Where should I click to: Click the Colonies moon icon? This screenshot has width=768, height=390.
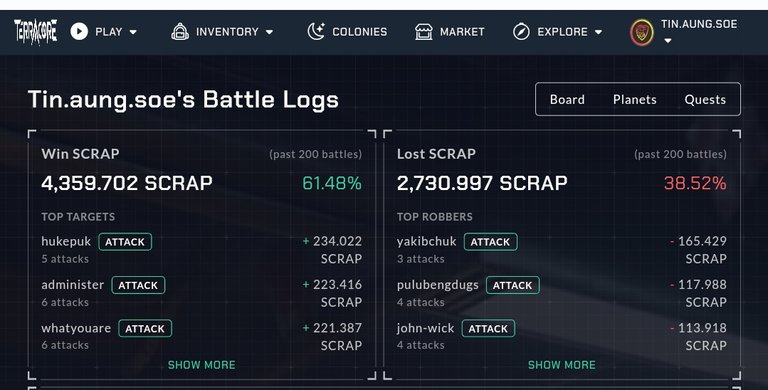coord(316,32)
